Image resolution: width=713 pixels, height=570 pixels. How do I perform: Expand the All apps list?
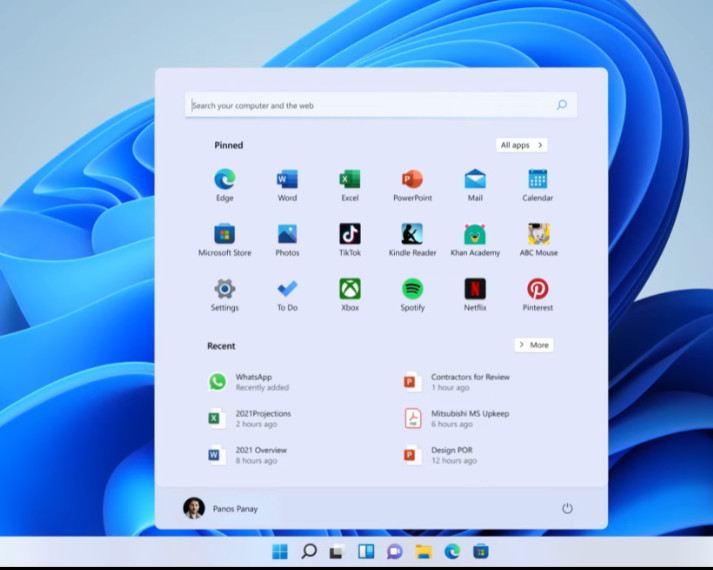tap(521, 145)
